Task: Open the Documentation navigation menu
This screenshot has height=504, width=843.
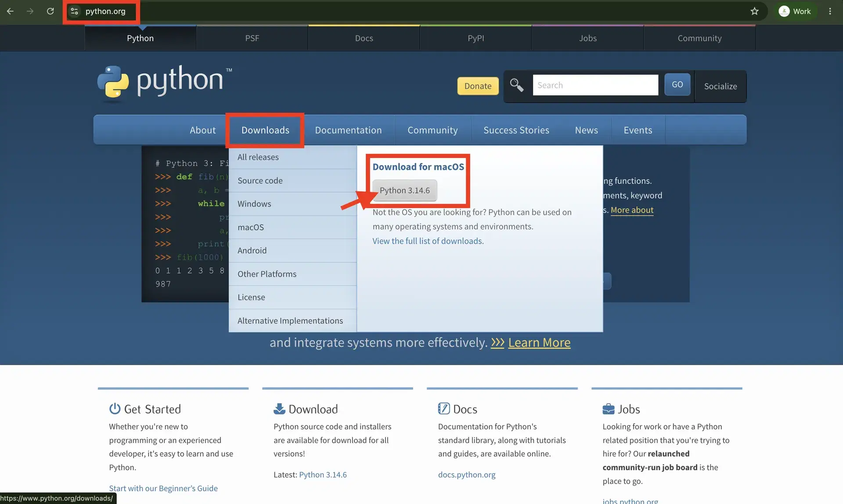Action: pos(348,130)
